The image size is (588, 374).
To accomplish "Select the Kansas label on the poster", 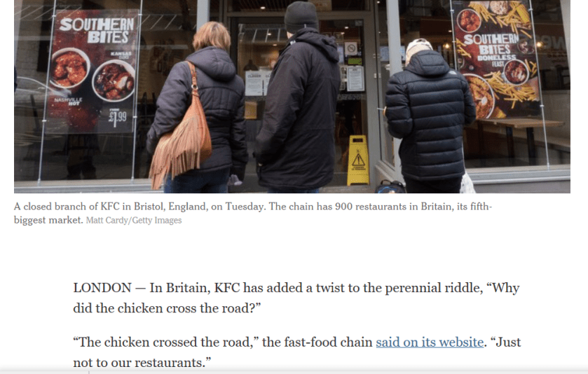I will [121, 55].
